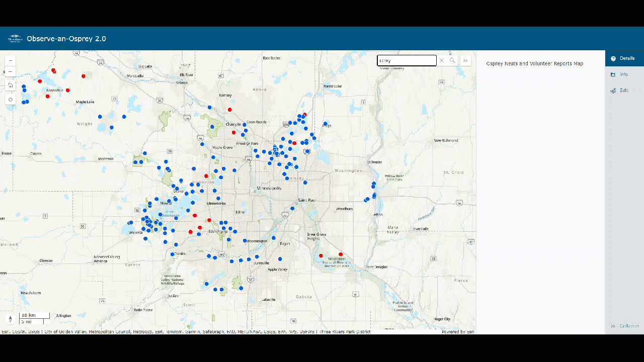Collapse the side panel
Screen dimensions: 644x362
pyautogui.click(x=624, y=326)
